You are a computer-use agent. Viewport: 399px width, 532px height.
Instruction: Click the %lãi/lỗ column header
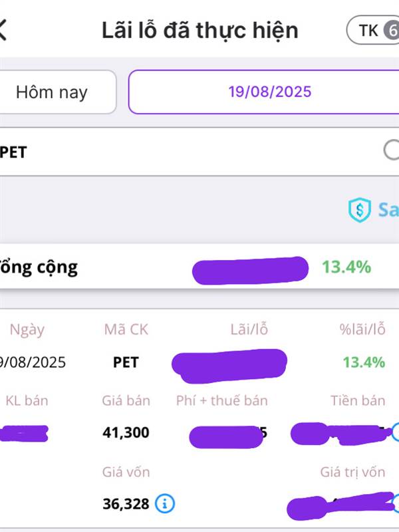click(361, 329)
